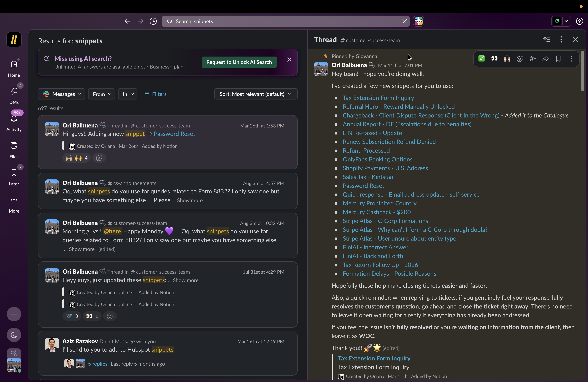588x382 pixels.
Task: Open the Messages filter dropdown
Action: click(62, 94)
